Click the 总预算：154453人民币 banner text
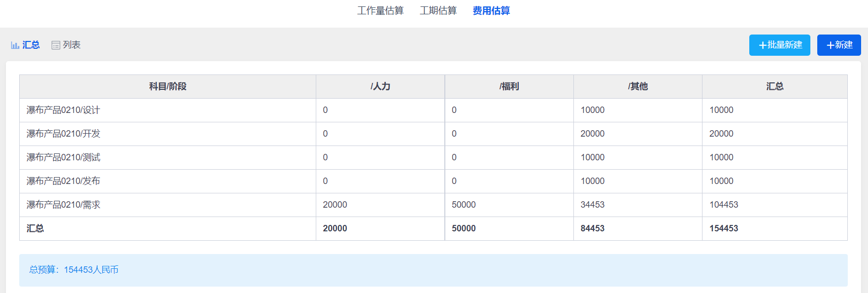 click(74, 270)
